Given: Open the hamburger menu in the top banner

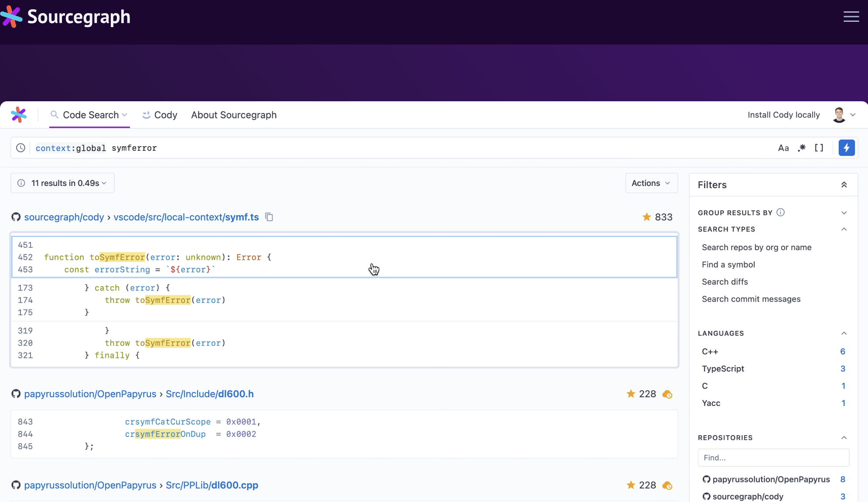Looking at the screenshot, I should click(851, 17).
